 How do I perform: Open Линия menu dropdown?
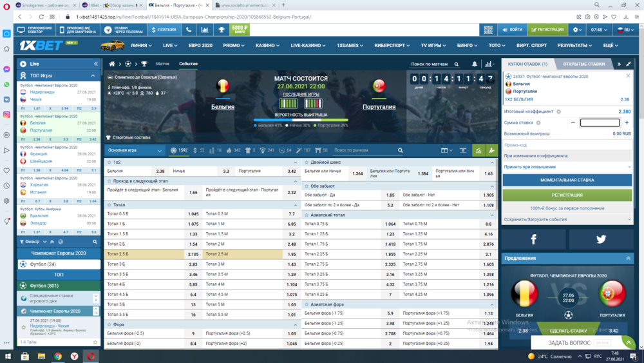coord(141,46)
